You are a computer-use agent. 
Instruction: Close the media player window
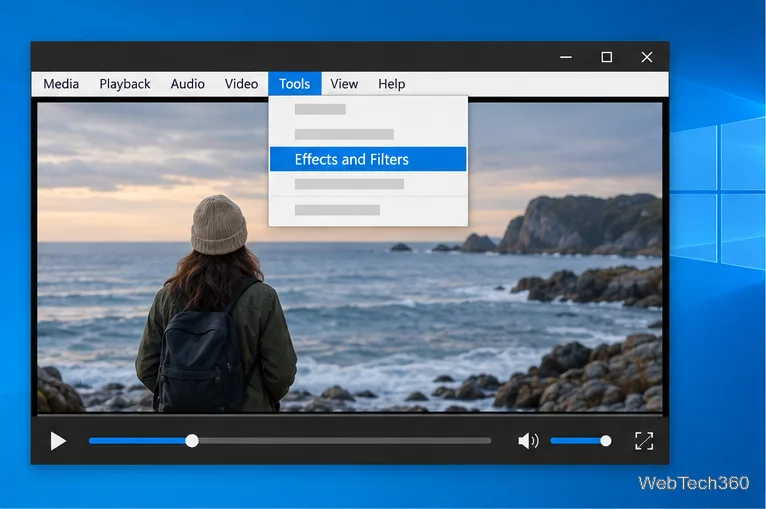pyautogui.click(x=647, y=57)
